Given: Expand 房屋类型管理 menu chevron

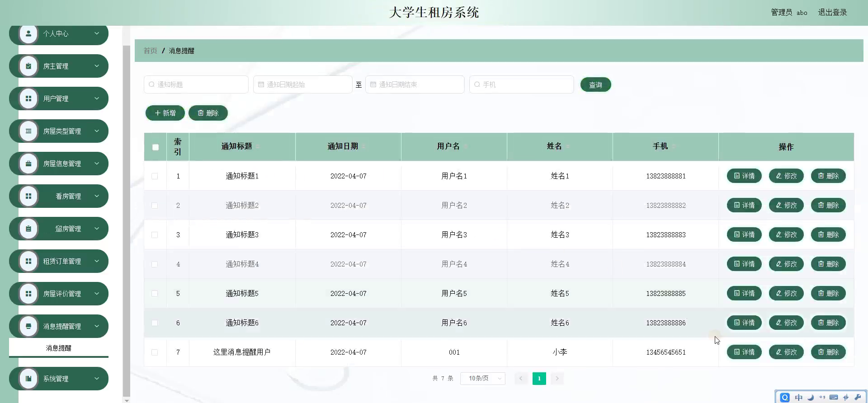Looking at the screenshot, I should (96, 131).
